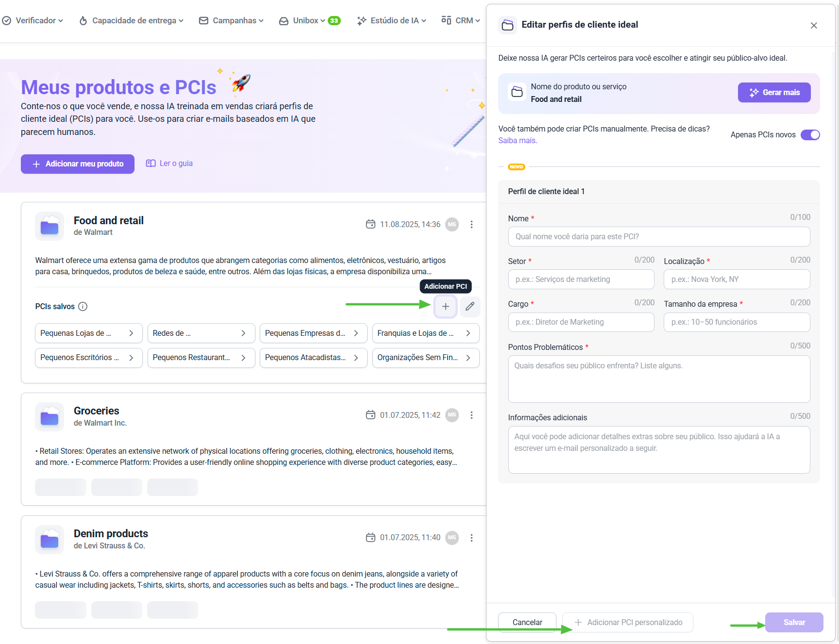Screen dimensions: 839x644
Task: Open the Ler o guia link
Action: tap(169, 163)
